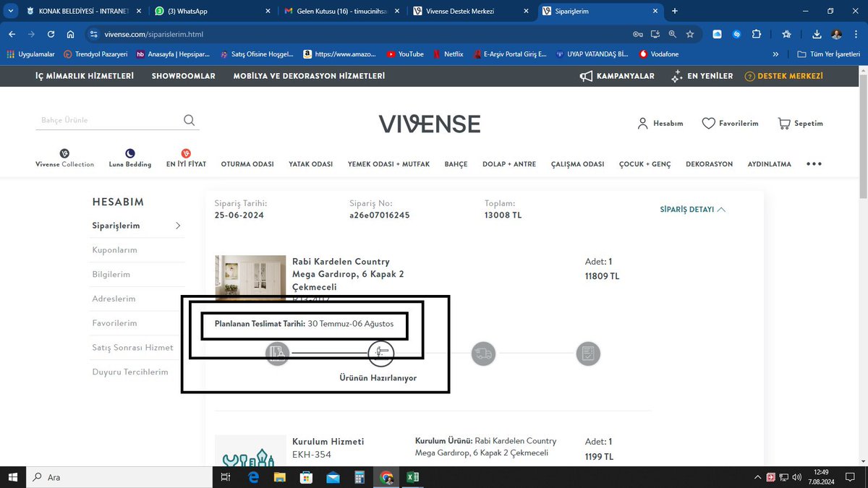This screenshot has width=868, height=488.
Task: Open Favorilerim in account sidebar
Action: pyautogui.click(x=114, y=323)
